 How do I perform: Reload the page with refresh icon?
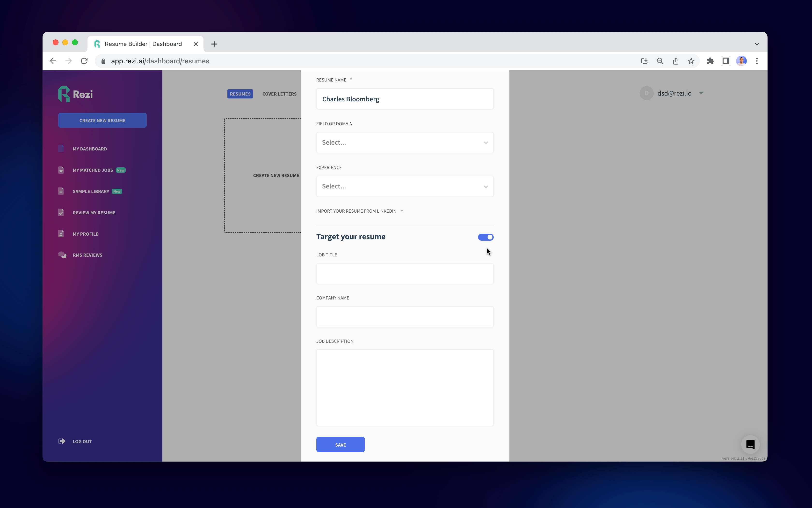(x=84, y=61)
